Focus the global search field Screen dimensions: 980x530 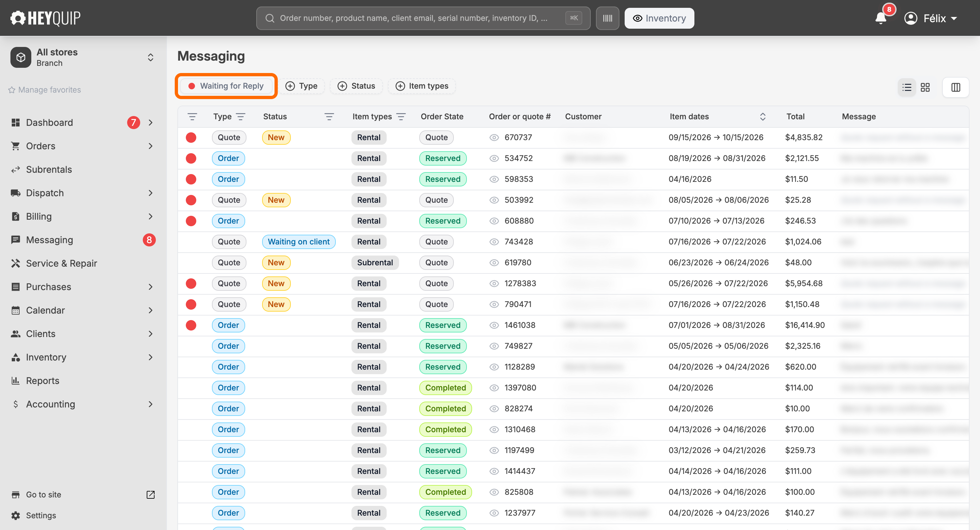click(423, 18)
